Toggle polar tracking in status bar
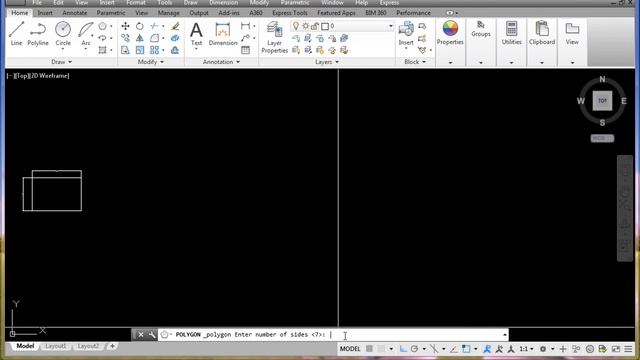640x360 pixels. 415,349
